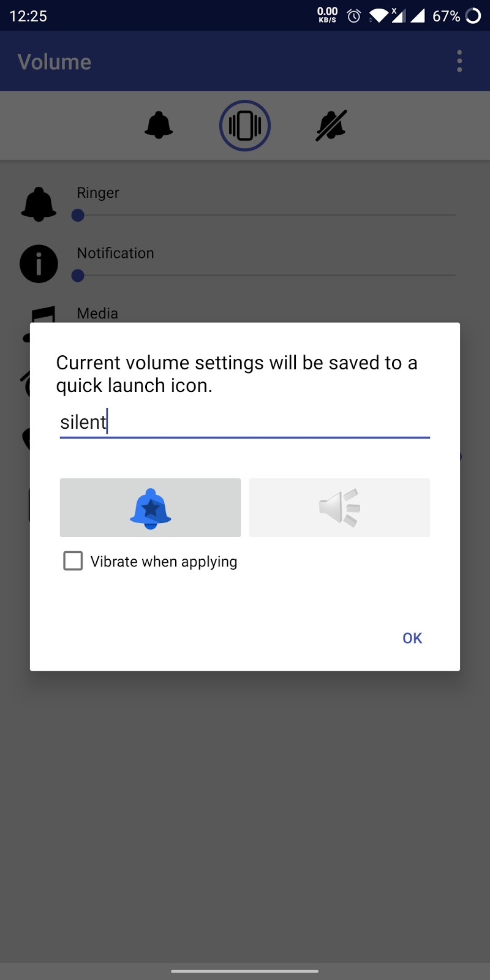The height and width of the screenshot is (980, 490).
Task: Tap the Notification info icon
Action: 39,264
